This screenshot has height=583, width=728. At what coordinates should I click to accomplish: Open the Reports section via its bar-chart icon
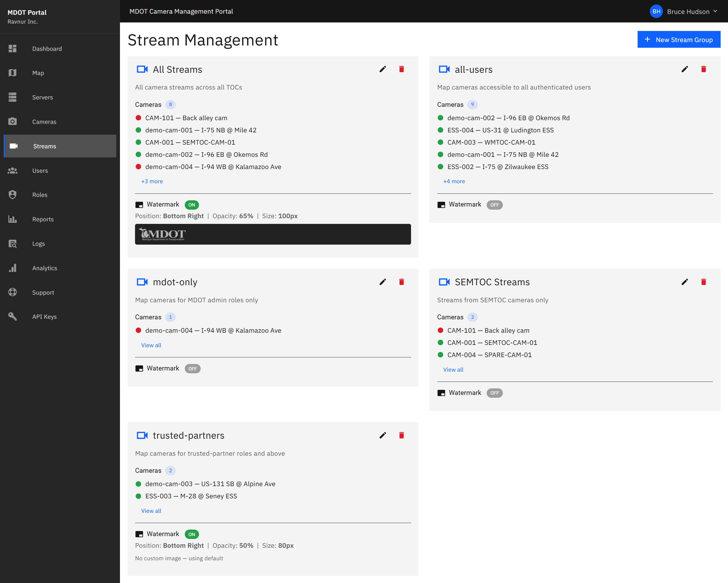tap(13, 219)
